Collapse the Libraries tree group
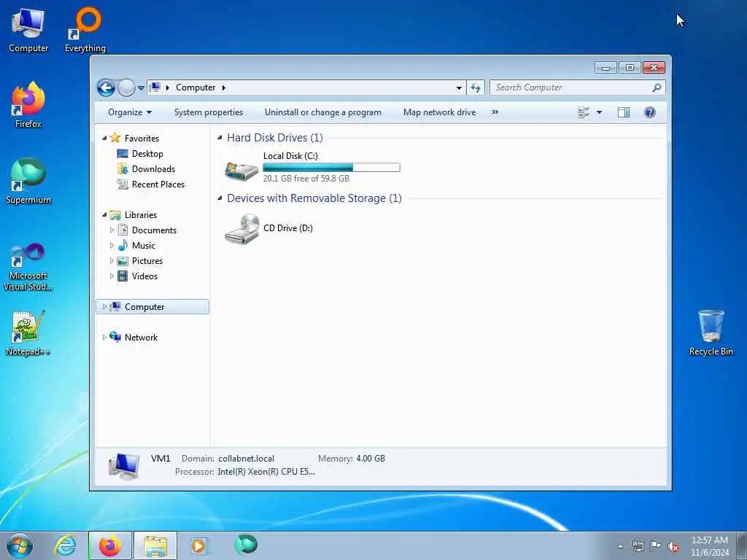Viewport: 747px width, 560px height. pos(105,215)
